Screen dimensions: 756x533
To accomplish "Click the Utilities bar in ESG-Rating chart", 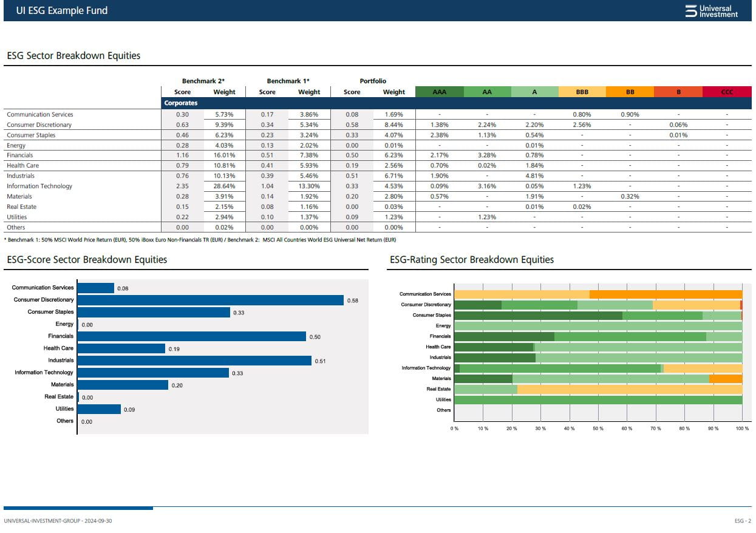I will [598, 400].
